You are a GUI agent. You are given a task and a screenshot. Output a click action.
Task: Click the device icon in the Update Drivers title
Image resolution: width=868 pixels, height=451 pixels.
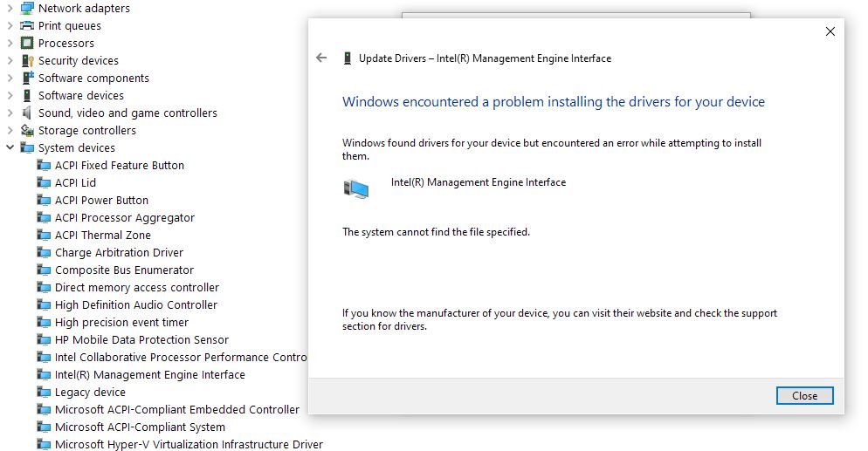pos(347,58)
